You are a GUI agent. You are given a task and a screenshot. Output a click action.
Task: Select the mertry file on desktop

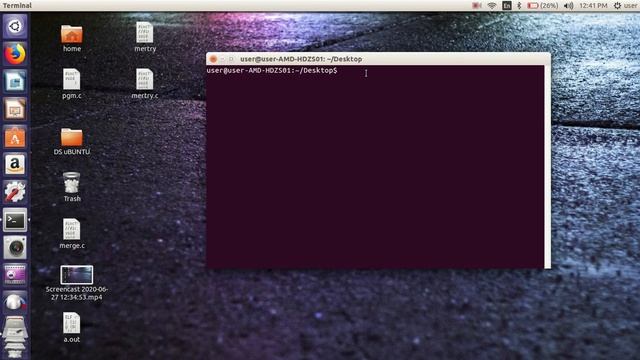tap(145, 37)
